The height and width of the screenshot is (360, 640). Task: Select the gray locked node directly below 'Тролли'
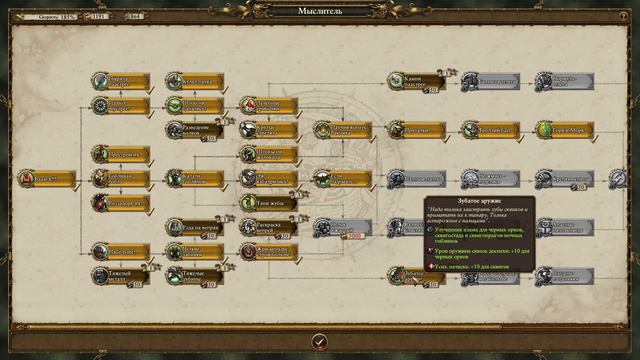[x=491, y=179]
